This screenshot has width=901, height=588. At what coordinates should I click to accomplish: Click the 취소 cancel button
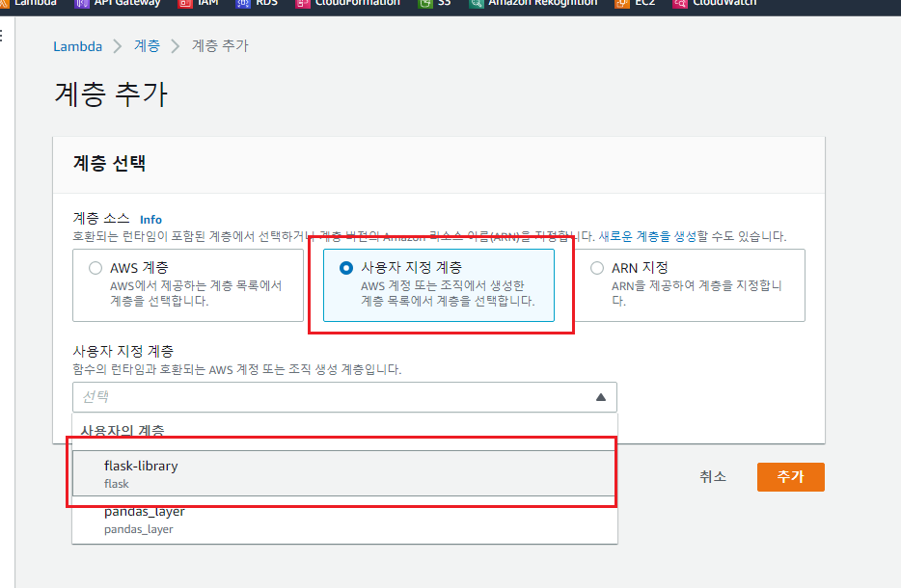[713, 476]
